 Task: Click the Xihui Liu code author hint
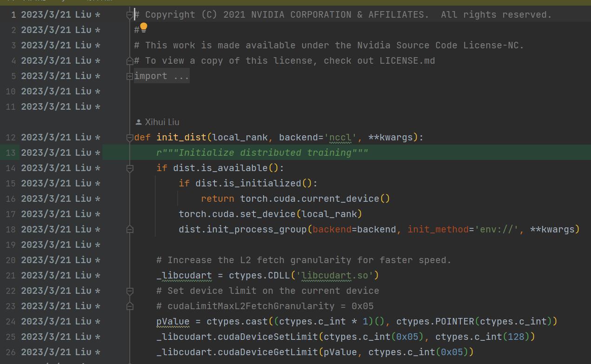click(162, 122)
